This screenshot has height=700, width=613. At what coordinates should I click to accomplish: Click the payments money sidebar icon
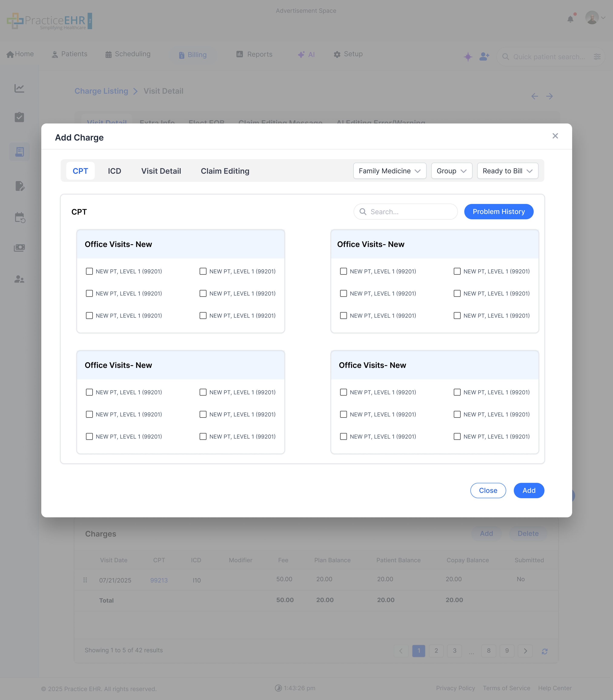coord(20,248)
